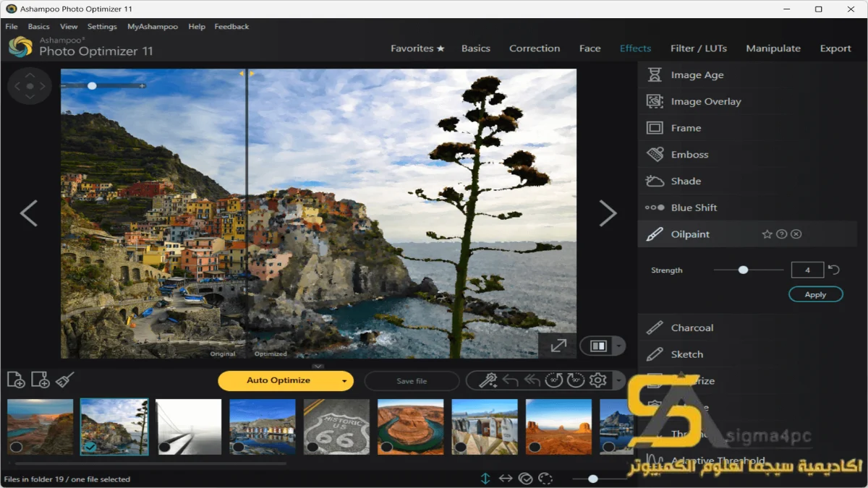Image resolution: width=868 pixels, height=488 pixels.
Task: Open Oilpaint help question mark icon
Action: 781,234
